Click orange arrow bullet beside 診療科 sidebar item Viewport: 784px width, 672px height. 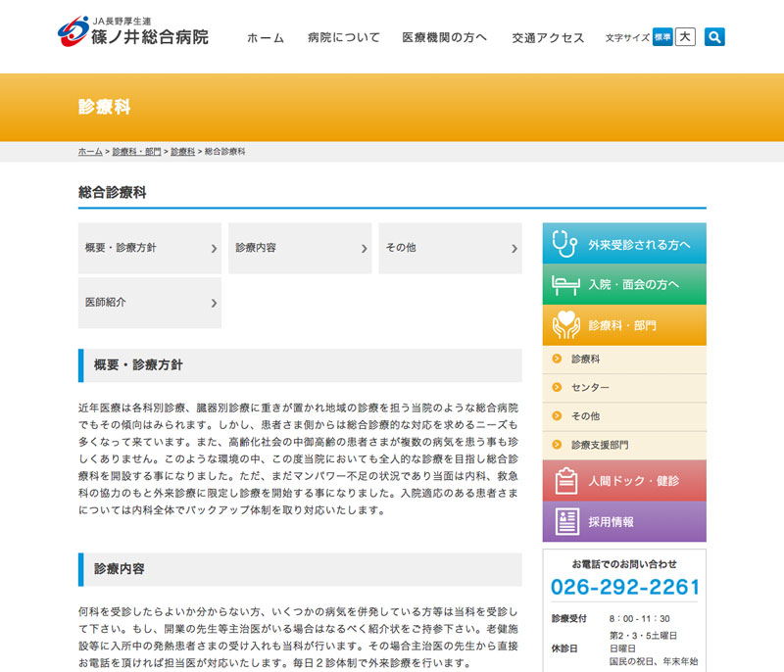coord(557,359)
